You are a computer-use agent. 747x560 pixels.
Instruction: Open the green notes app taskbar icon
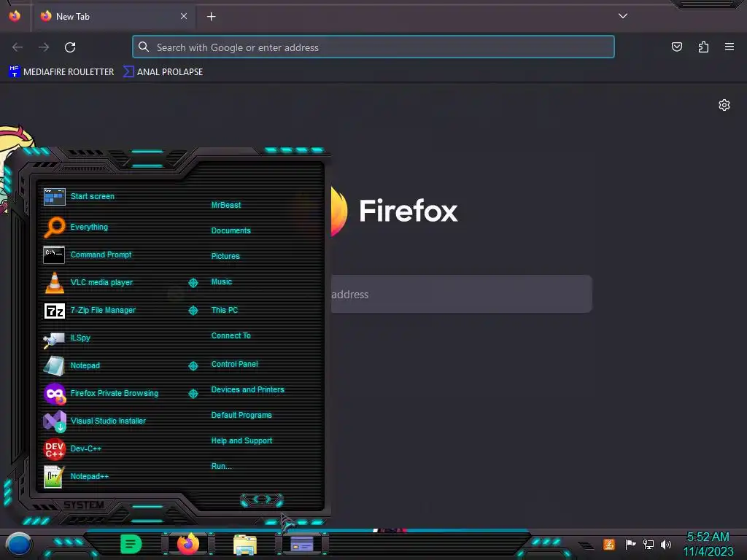tap(131, 544)
